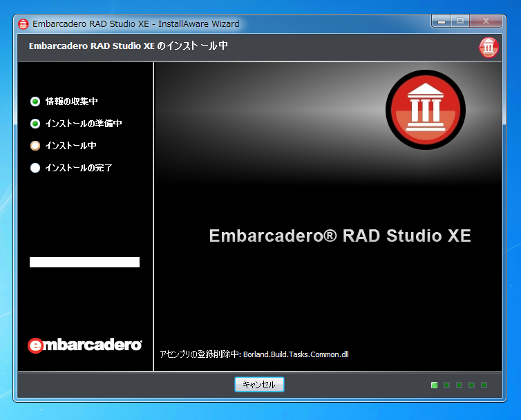Click the embarcadero brand logo
The width and height of the screenshot is (521, 420).
point(85,345)
